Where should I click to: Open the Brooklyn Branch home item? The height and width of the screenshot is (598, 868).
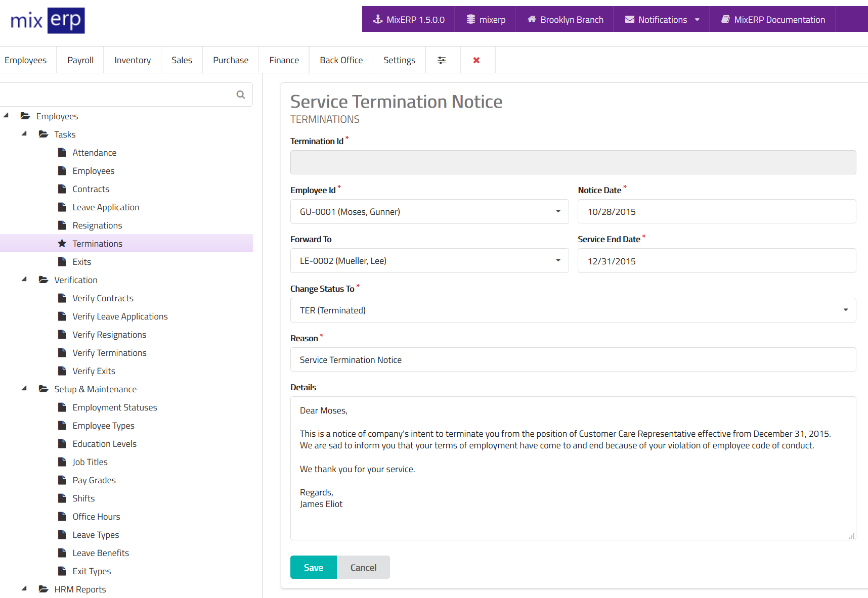click(x=565, y=20)
